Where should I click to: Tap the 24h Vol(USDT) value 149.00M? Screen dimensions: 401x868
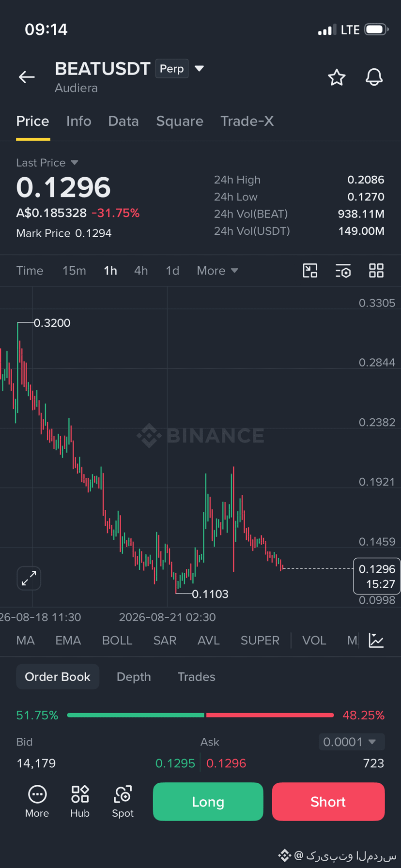pos(361,231)
